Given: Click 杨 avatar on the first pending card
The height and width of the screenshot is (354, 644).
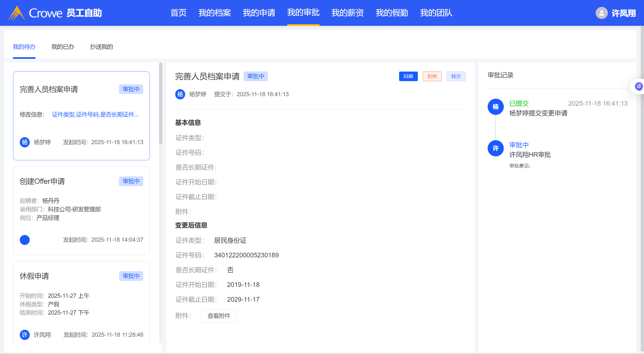Looking at the screenshot, I should click(x=24, y=142).
